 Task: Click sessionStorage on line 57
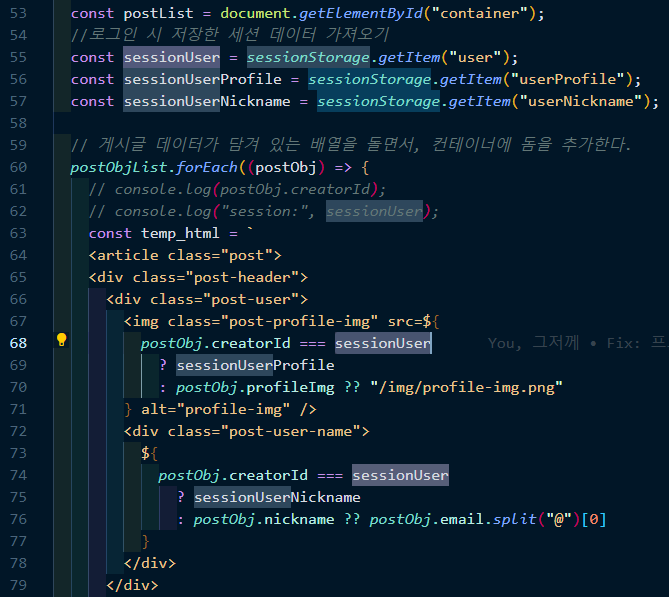378,102
